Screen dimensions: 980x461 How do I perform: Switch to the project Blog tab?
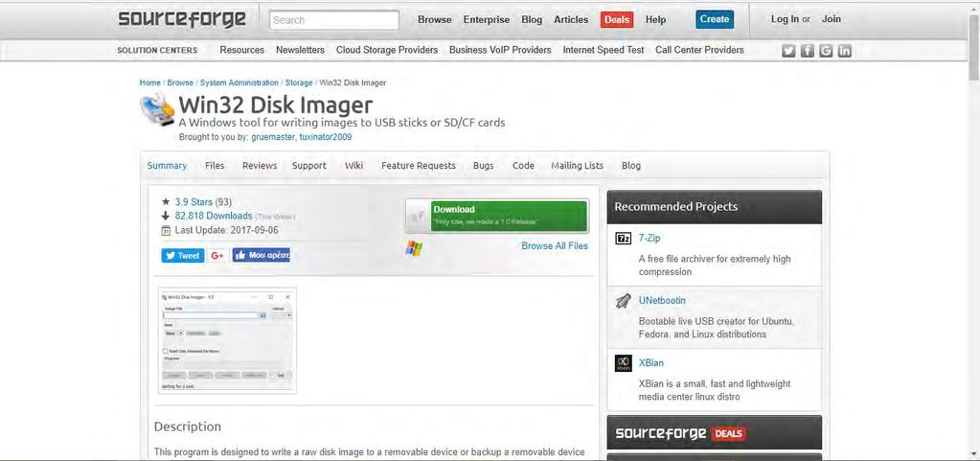click(x=631, y=166)
